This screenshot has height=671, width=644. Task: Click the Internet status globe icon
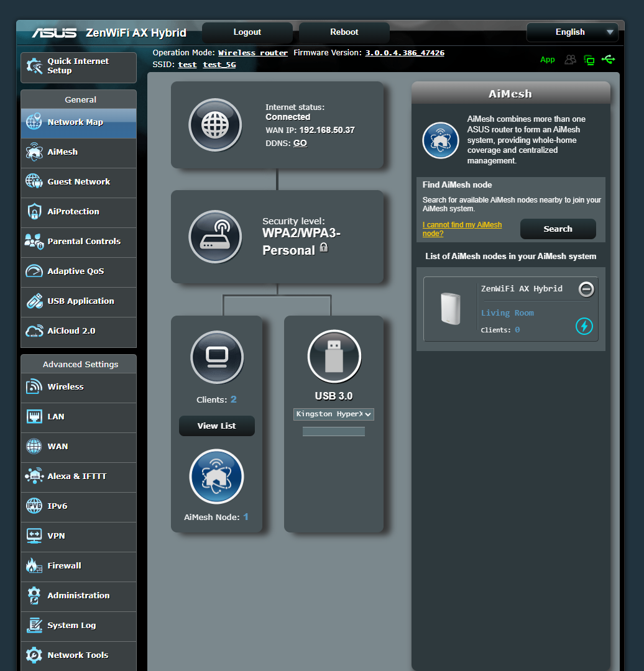[215, 125]
